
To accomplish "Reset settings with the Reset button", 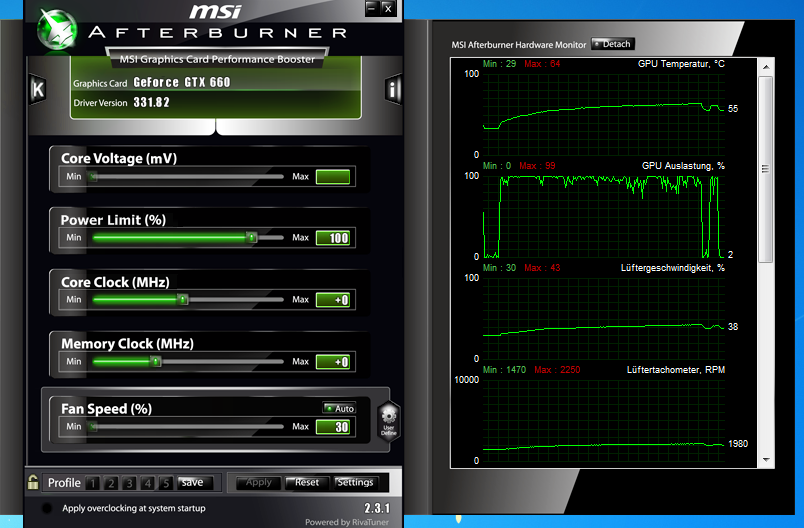I will 307,482.
